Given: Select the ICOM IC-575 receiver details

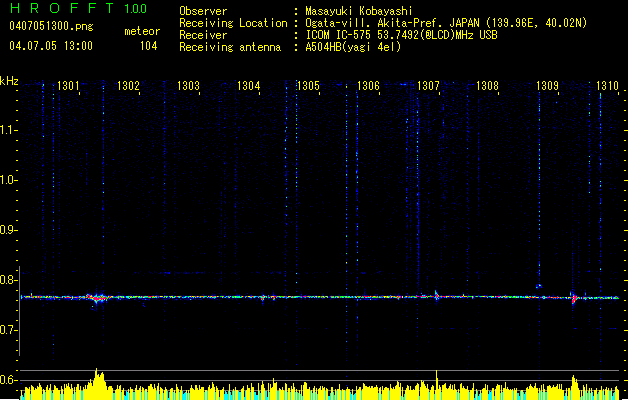Looking at the screenshot, I should pyautogui.click(x=401, y=35).
